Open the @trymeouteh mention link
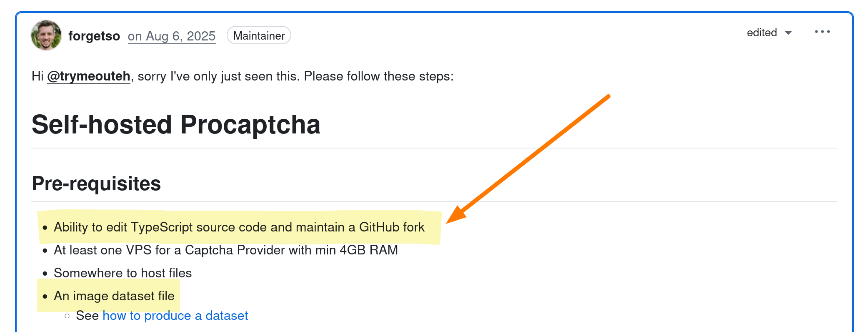The height and width of the screenshot is (332, 868). pyautogui.click(x=89, y=76)
